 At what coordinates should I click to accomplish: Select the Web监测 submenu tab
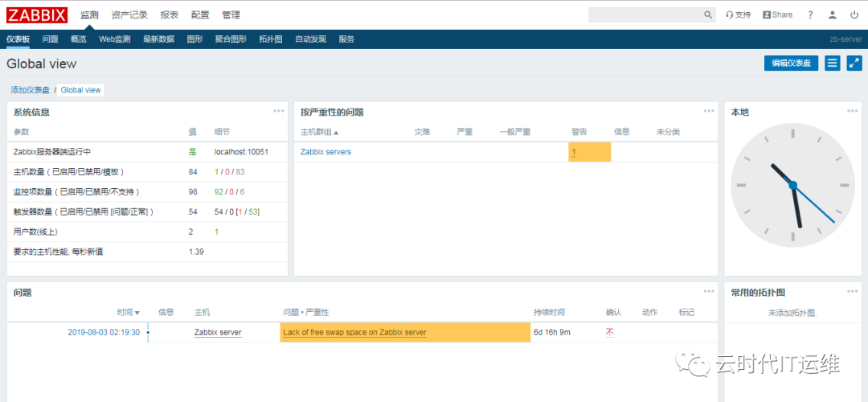coord(115,39)
